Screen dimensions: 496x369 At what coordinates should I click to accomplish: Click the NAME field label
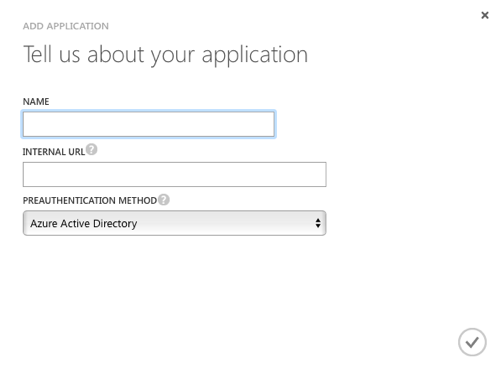click(x=36, y=101)
